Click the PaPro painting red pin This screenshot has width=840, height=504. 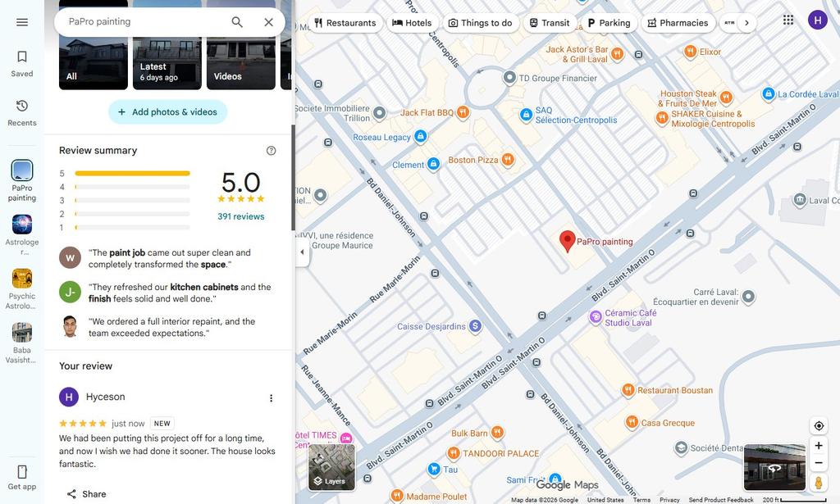pos(568,241)
